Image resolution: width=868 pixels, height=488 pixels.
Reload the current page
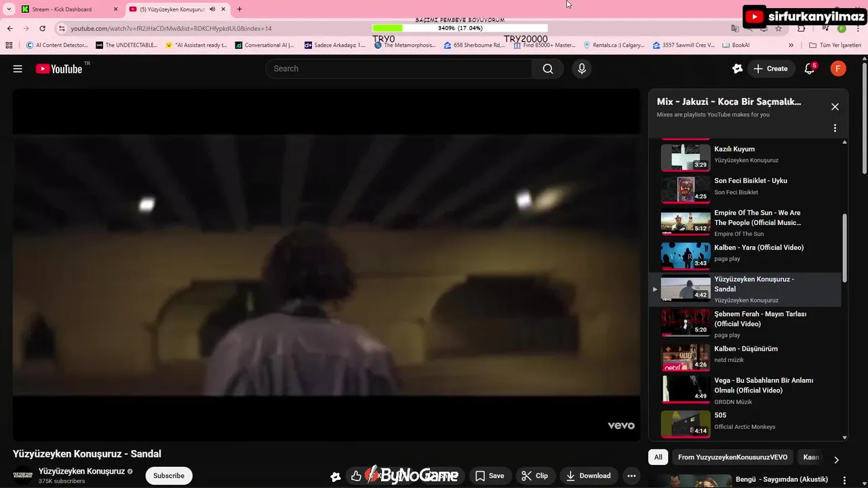coord(42,28)
